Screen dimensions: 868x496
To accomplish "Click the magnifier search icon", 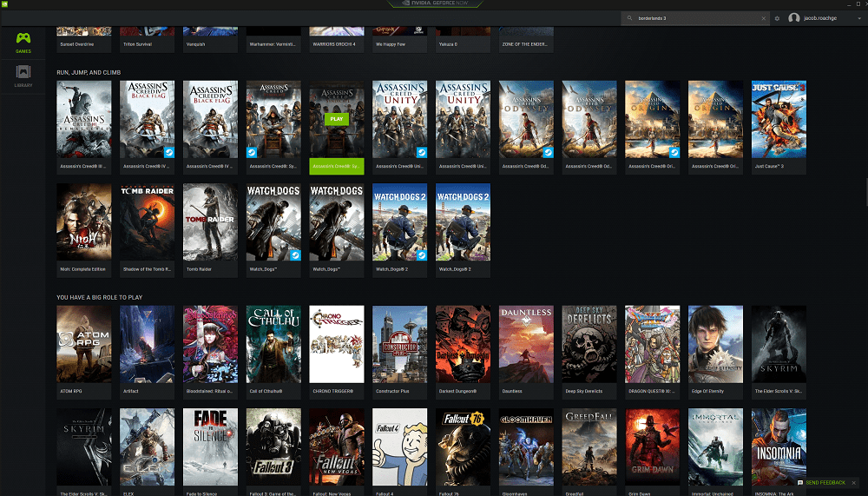I will [629, 18].
